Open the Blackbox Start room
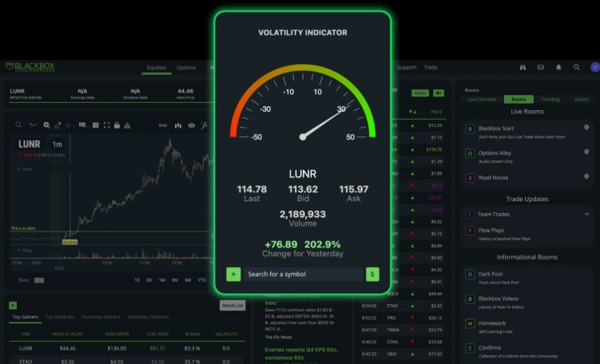 496,129
